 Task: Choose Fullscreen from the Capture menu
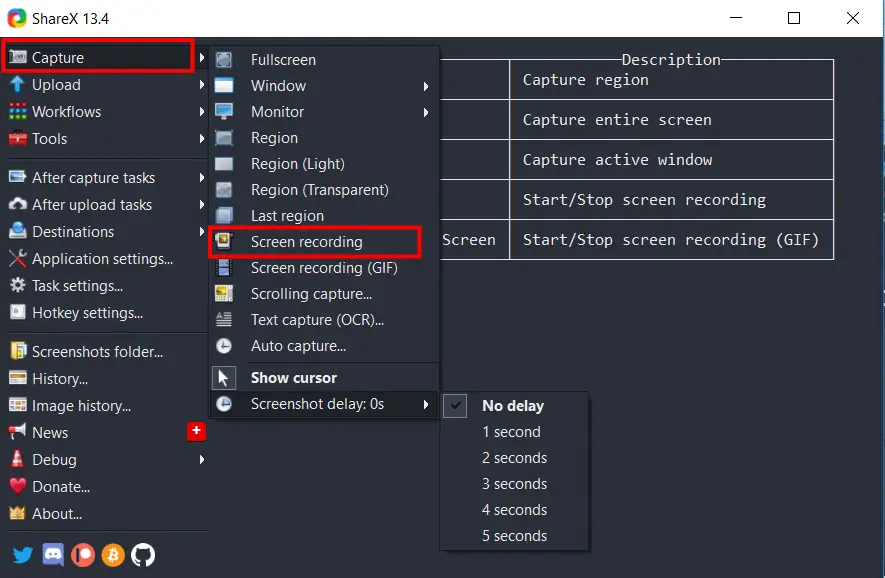point(325,59)
